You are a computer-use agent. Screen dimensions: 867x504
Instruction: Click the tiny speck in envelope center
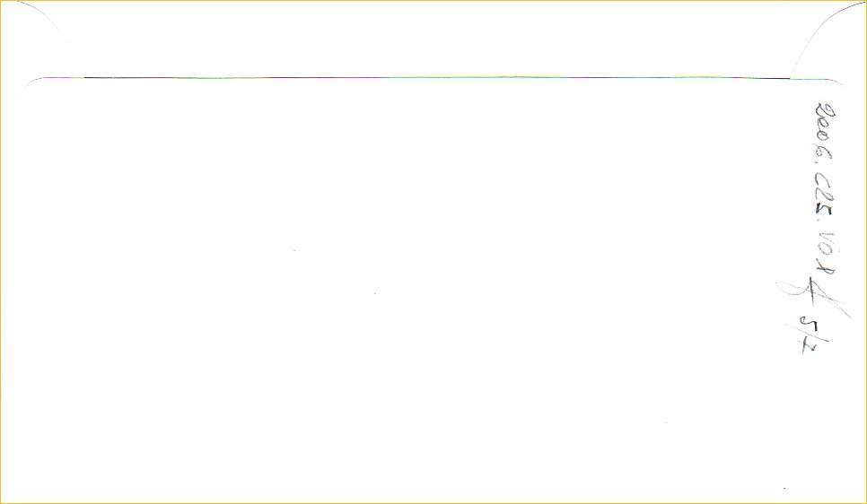(x=375, y=293)
